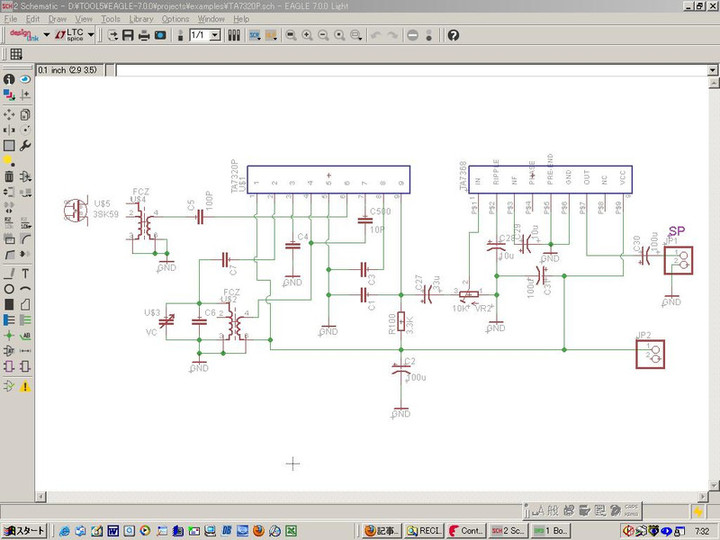Select the Info tool in left palette
The width and height of the screenshot is (720, 540).
[x=9, y=78]
